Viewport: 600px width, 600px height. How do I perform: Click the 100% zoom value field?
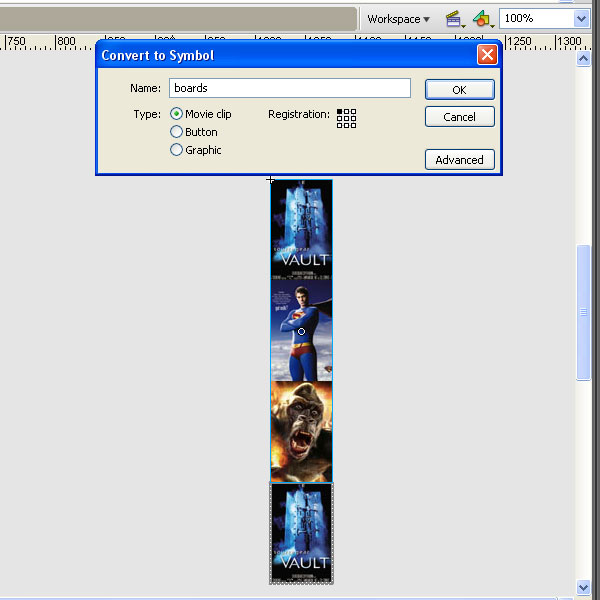pyautogui.click(x=536, y=19)
